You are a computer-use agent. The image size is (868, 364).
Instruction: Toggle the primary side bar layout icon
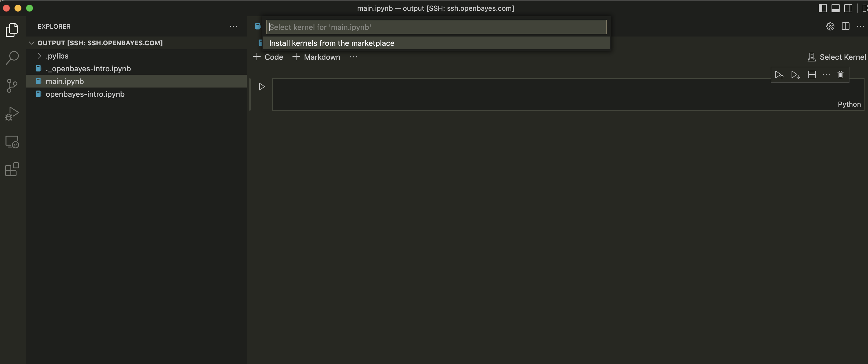tap(823, 8)
